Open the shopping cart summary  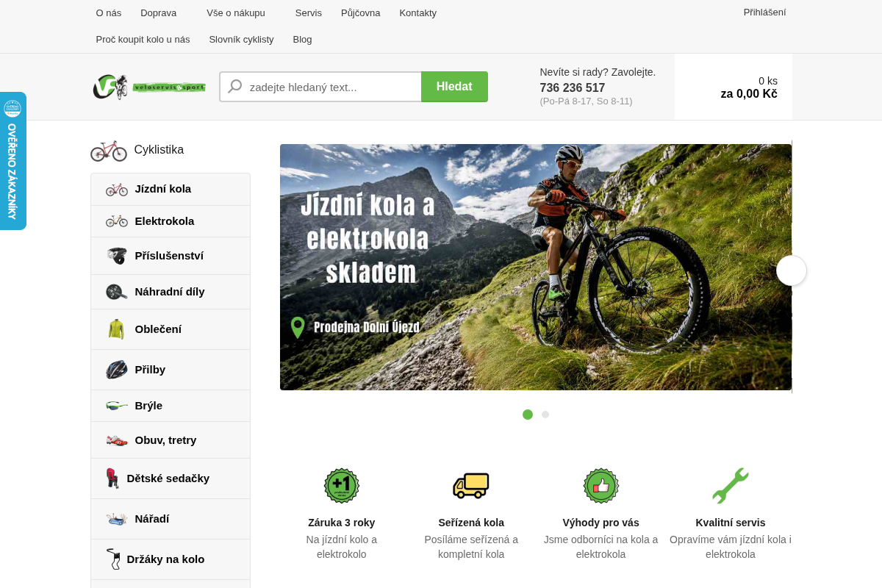[734, 87]
